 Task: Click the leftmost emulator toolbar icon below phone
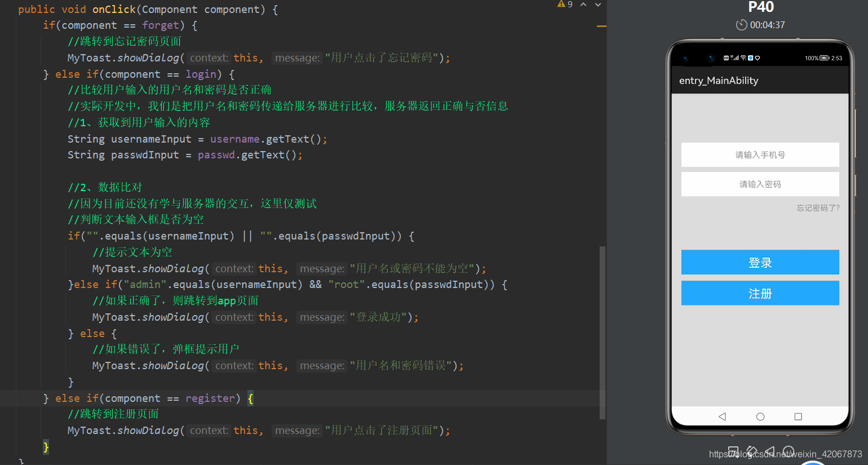(733, 451)
